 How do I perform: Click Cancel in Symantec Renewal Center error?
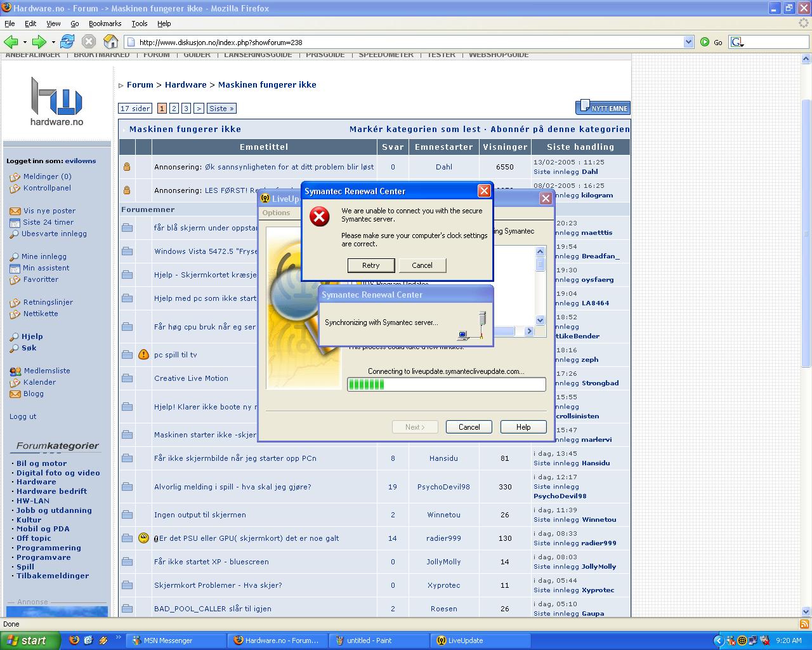(422, 265)
